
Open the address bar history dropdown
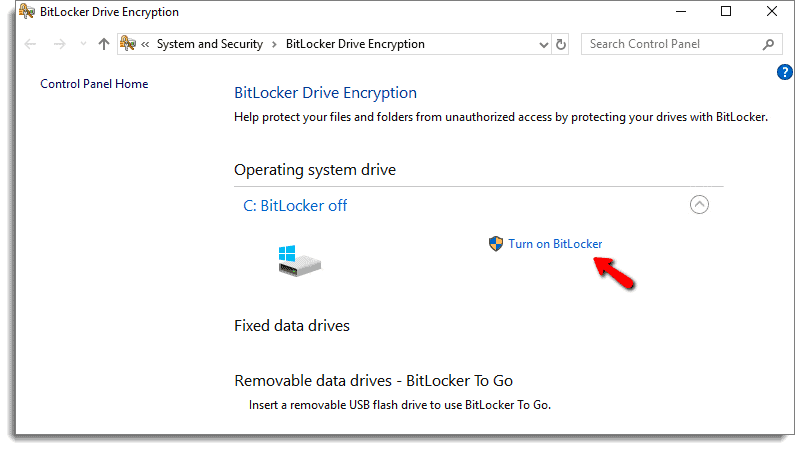[544, 45]
